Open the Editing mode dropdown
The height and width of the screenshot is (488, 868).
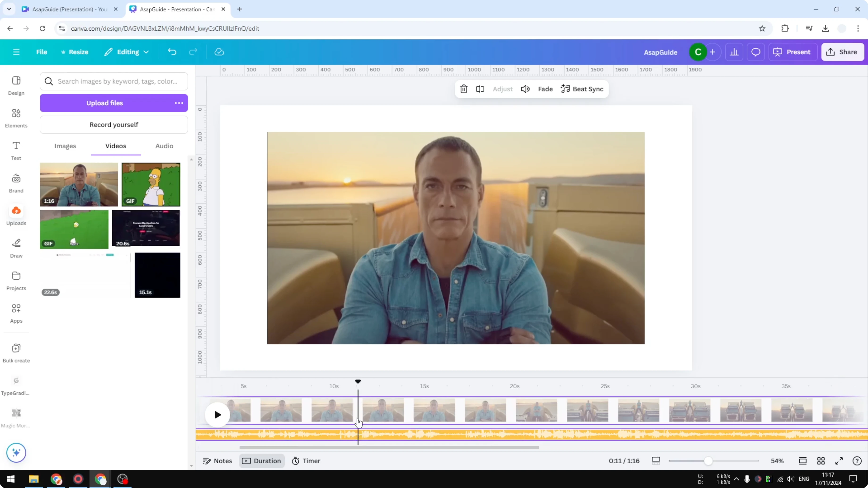[126, 52]
